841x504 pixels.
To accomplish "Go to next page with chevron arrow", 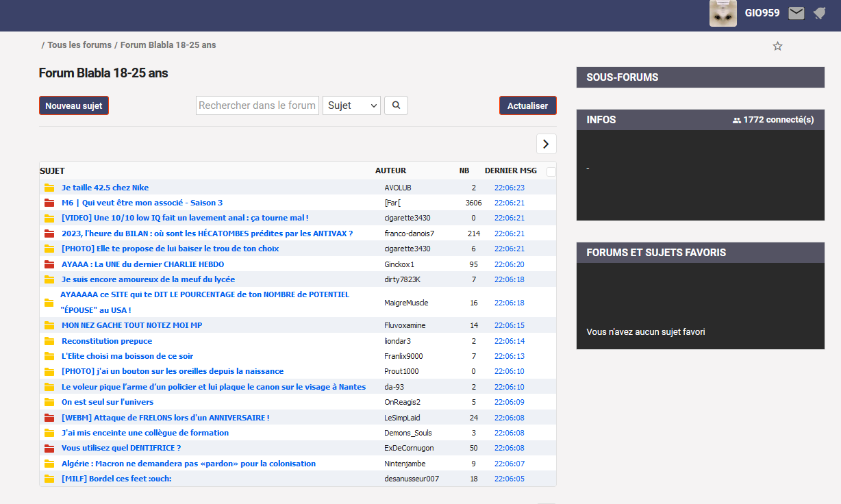I will (546, 144).
